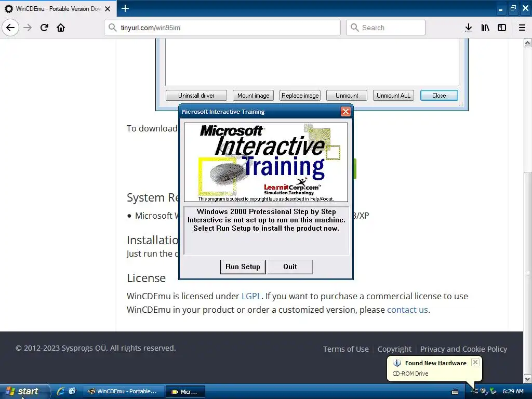The width and height of the screenshot is (532, 399).
Task: Open the LGPL license link
Action: [251, 296]
